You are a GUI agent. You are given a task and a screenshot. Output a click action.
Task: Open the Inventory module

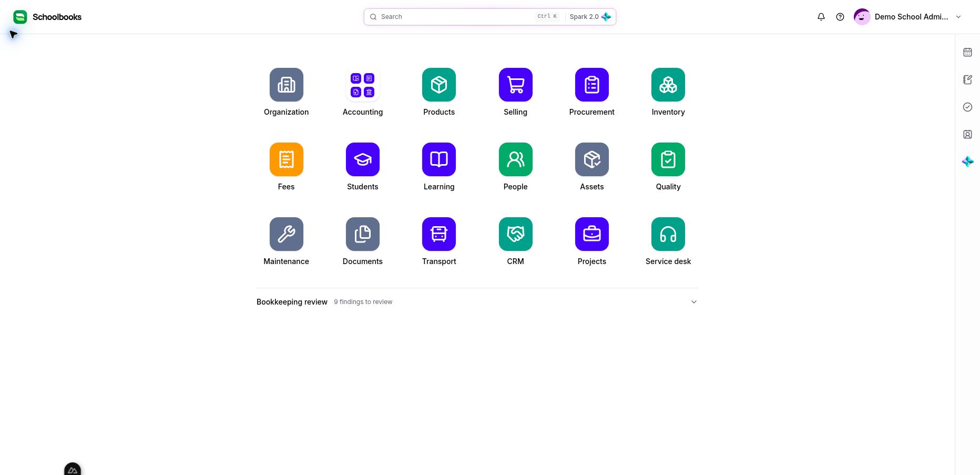click(x=668, y=85)
